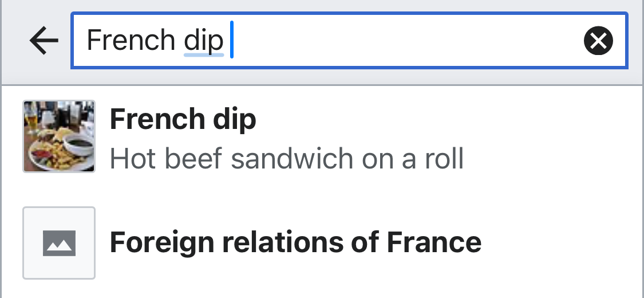644x298 pixels.
Task: Click the word "dip" in the bold result title
Action: [x=235, y=119]
